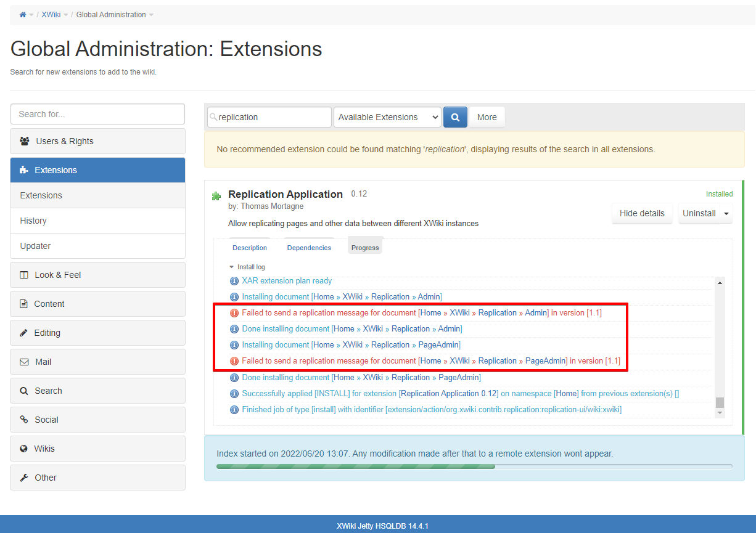Open XWiki breadcrumb link
Viewport: 756px width, 533px height.
click(51, 15)
